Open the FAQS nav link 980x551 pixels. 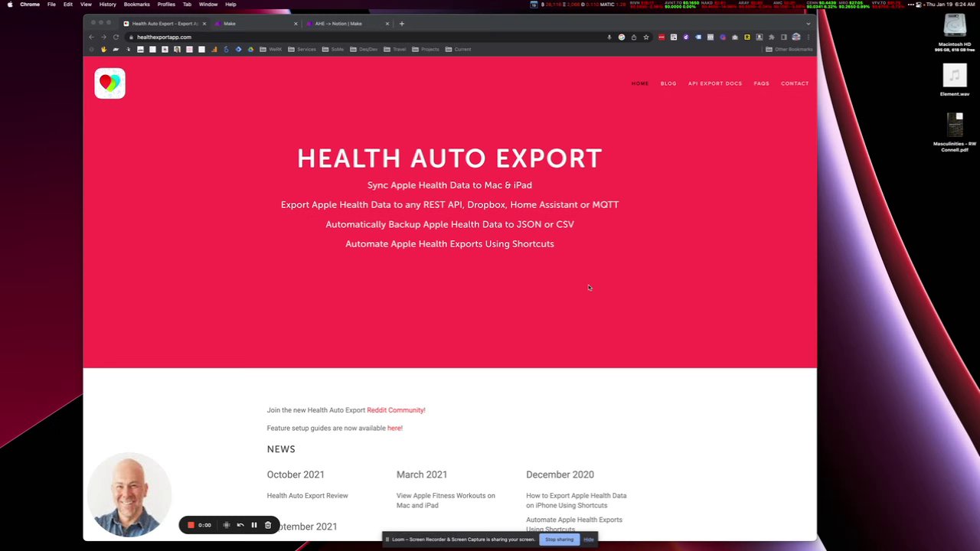point(761,83)
